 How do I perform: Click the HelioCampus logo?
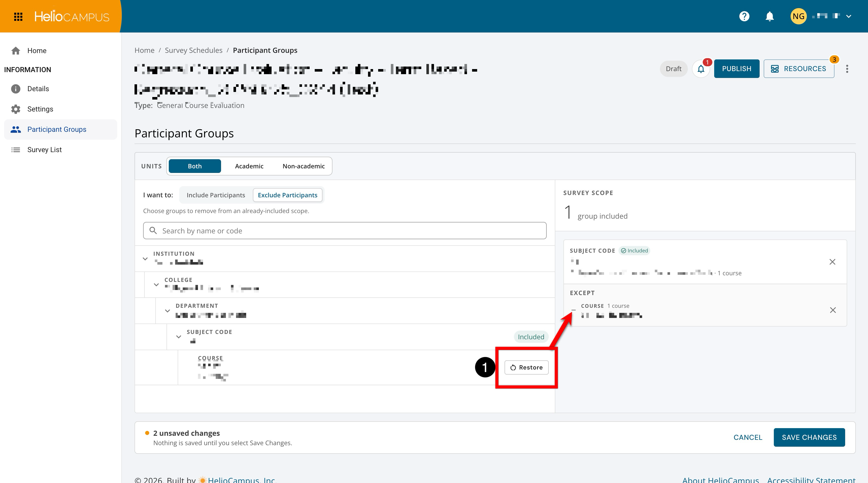point(72,16)
